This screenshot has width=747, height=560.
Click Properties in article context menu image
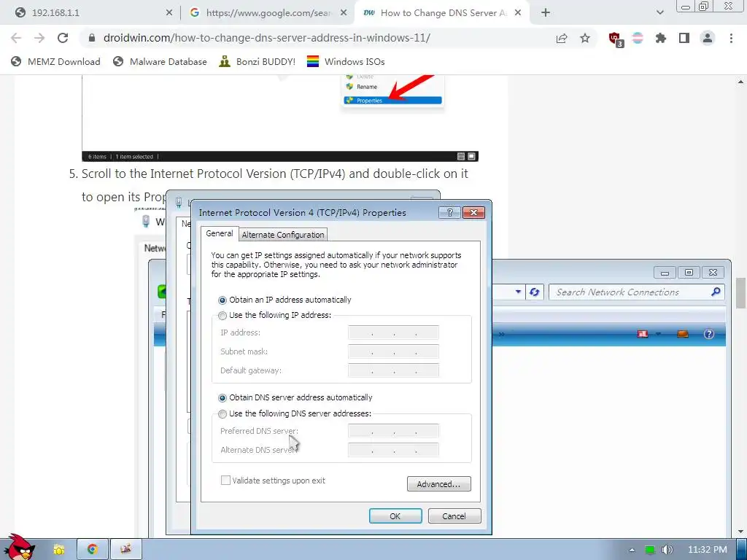(x=392, y=101)
